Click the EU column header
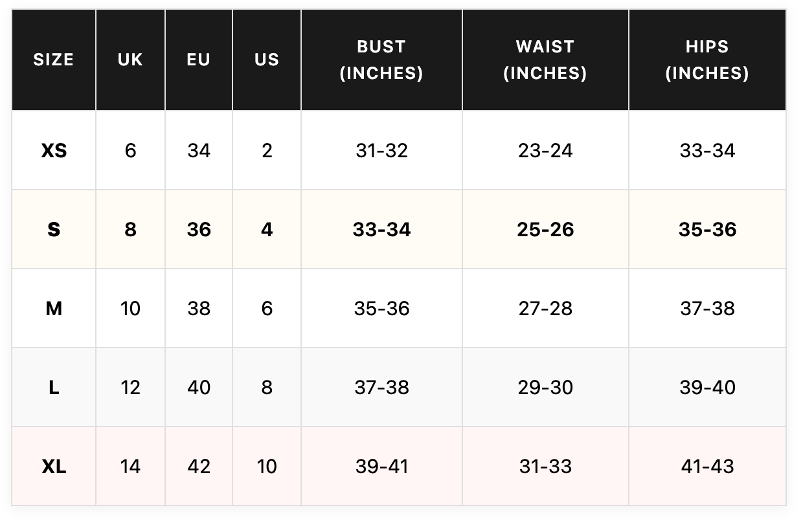The width and height of the screenshot is (803, 532). (199, 60)
